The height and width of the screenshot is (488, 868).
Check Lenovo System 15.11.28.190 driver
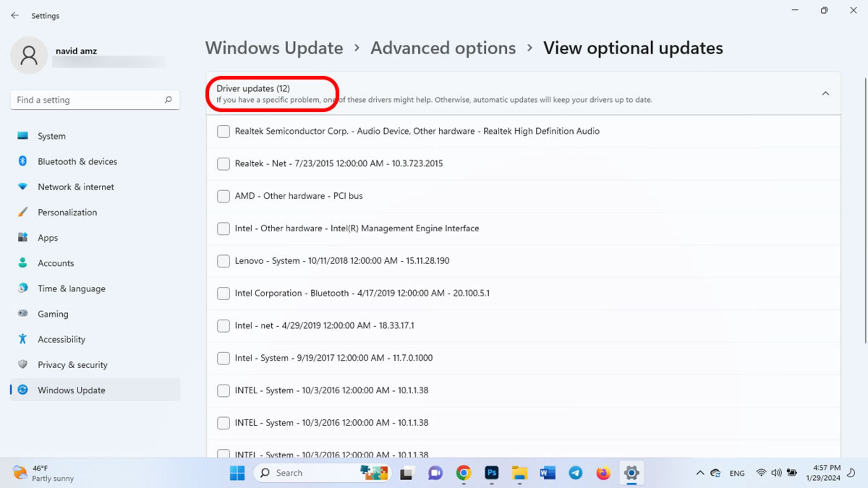click(x=223, y=261)
